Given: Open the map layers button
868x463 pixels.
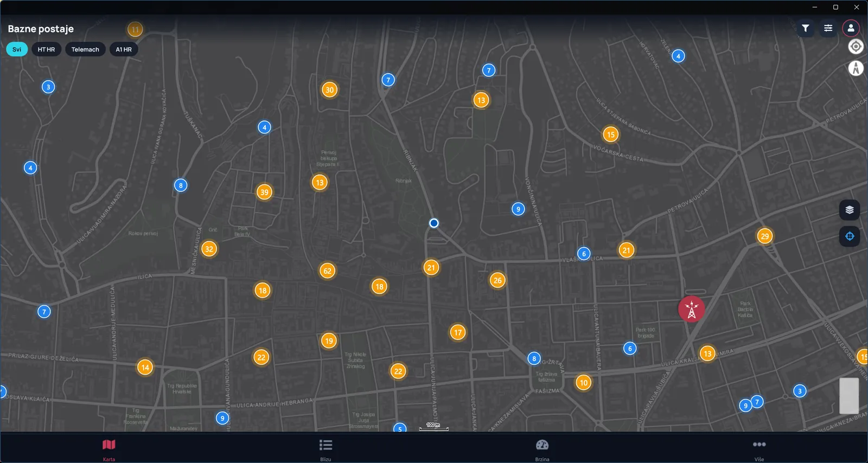Looking at the screenshot, I should (850, 210).
